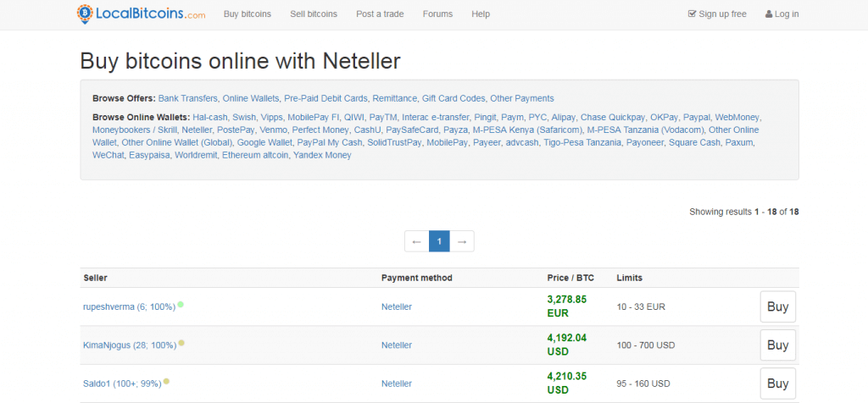The image size is (868, 403).
Task: Select the PayTM wallet link
Action: point(383,117)
